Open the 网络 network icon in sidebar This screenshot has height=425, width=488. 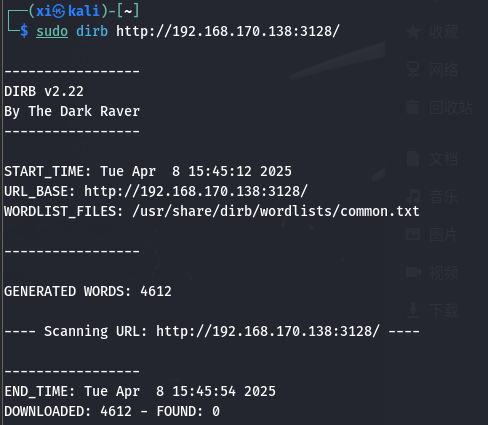coord(413,70)
